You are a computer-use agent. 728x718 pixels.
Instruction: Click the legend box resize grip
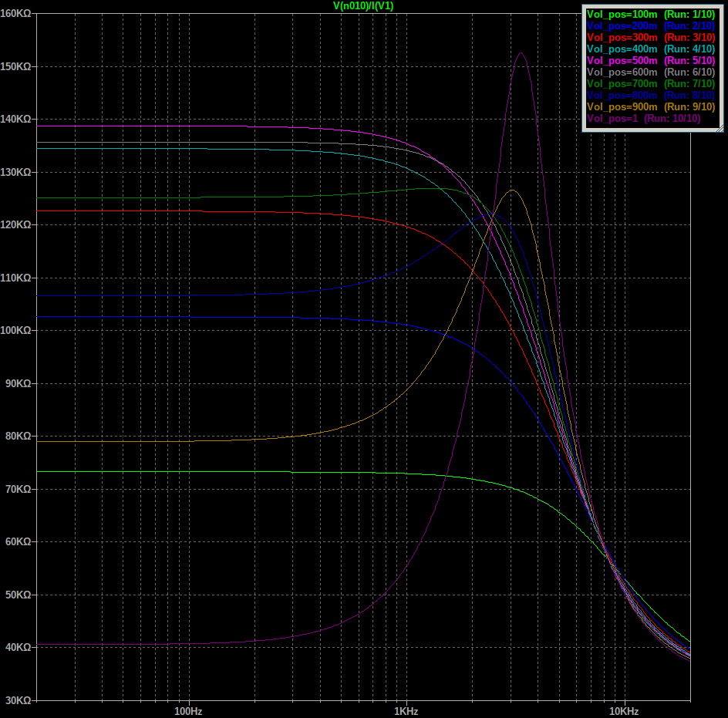(x=720, y=129)
